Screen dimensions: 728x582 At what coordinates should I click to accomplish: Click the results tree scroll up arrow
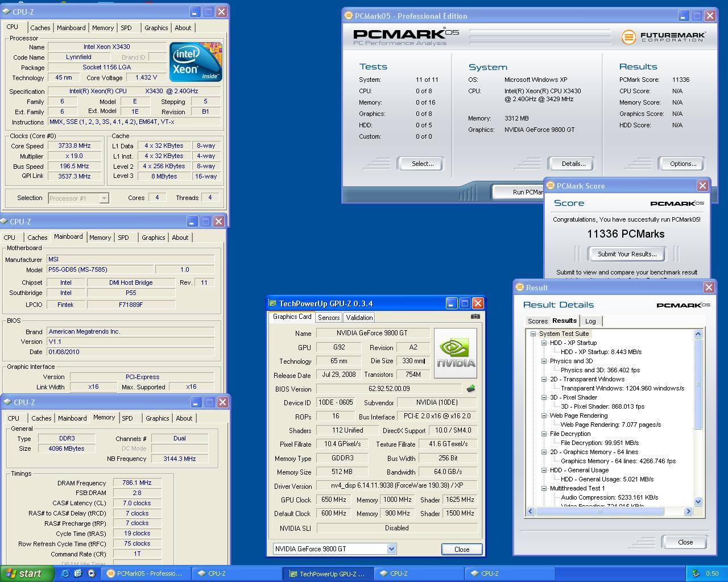coord(698,334)
